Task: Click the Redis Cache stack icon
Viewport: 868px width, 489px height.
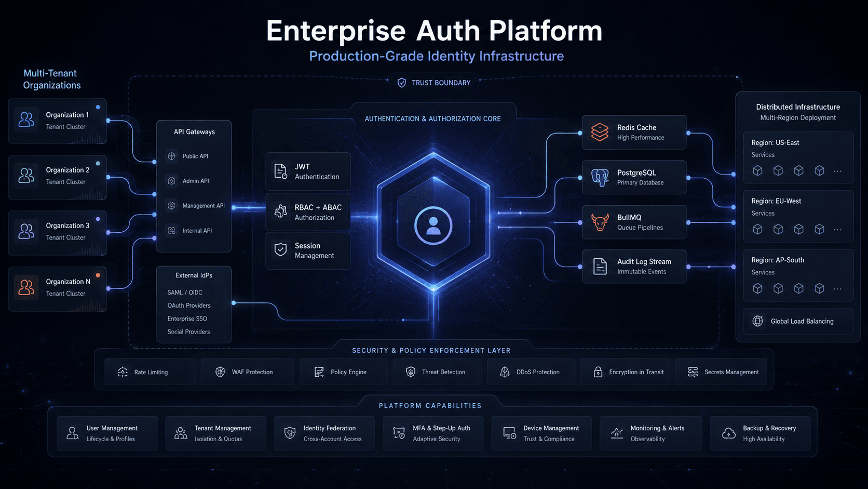Action: click(x=600, y=132)
